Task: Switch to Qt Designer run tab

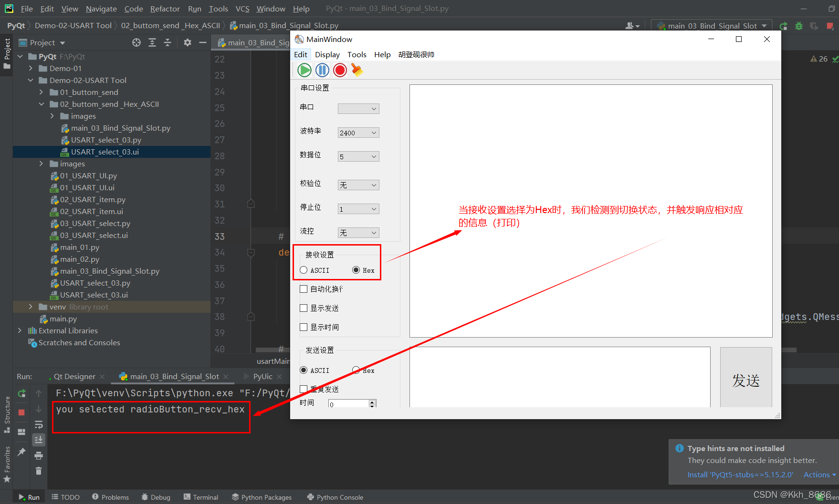Action: tap(74, 376)
